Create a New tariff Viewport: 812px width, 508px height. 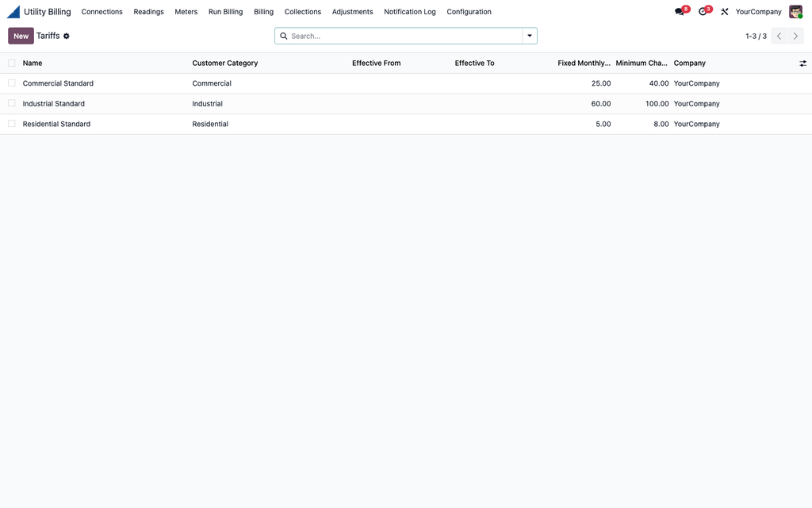[x=21, y=36]
